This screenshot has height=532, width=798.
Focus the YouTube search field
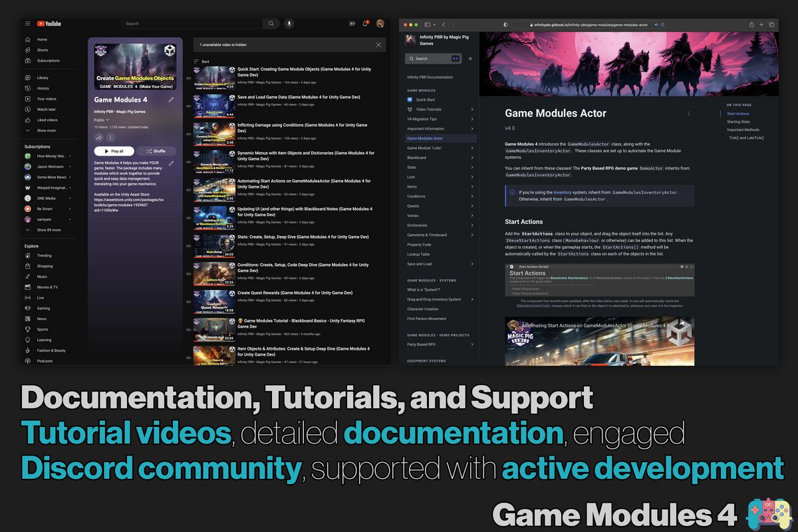(x=192, y=23)
